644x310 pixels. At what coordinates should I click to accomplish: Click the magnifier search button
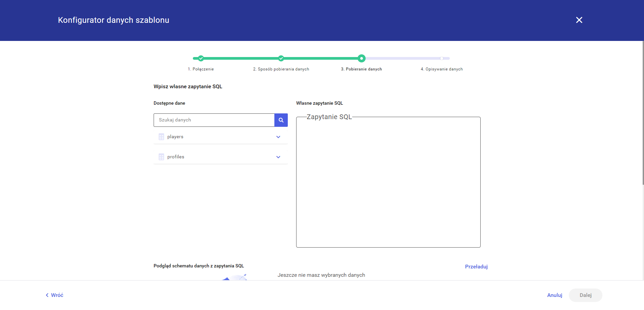tap(281, 120)
